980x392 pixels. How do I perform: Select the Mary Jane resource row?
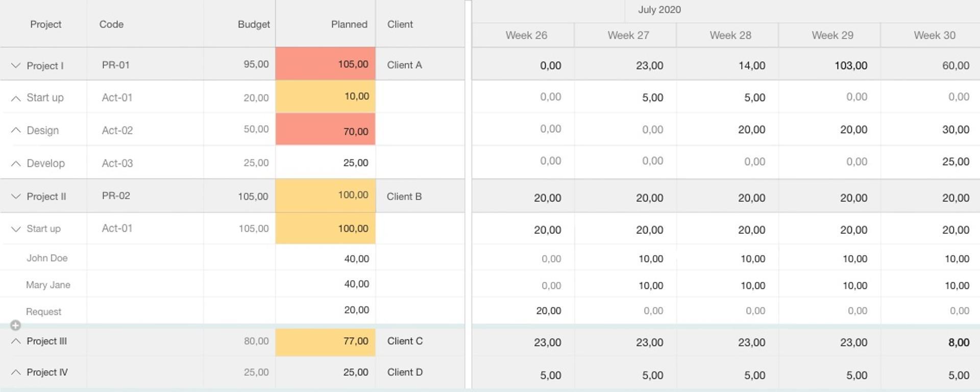(48, 285)
